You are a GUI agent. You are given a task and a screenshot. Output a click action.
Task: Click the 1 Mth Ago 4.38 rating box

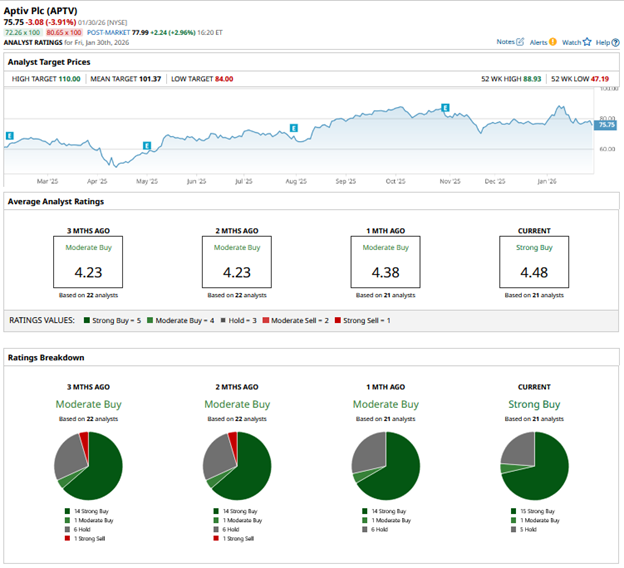pos(385,262)
